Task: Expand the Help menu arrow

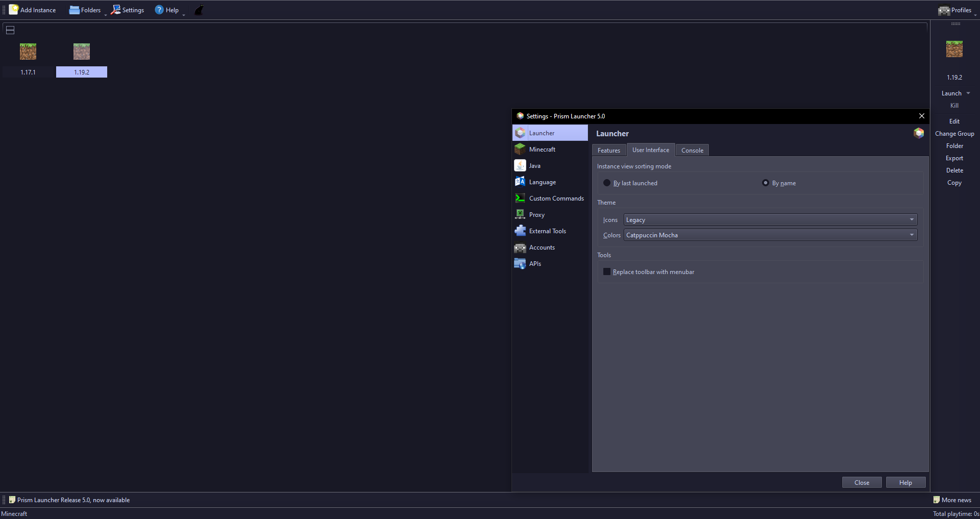Action: [x=184, y=15]
